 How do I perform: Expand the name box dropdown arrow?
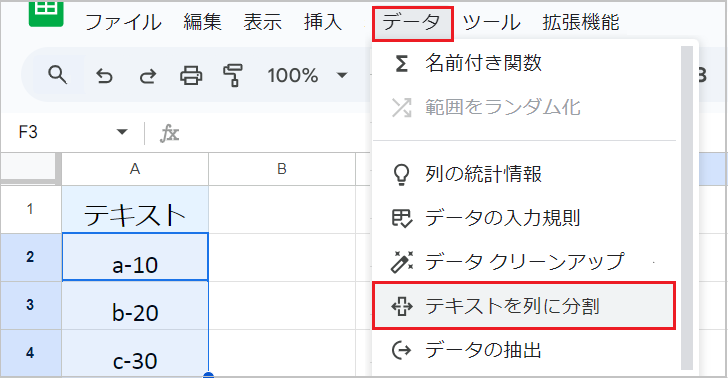[122, 132]
